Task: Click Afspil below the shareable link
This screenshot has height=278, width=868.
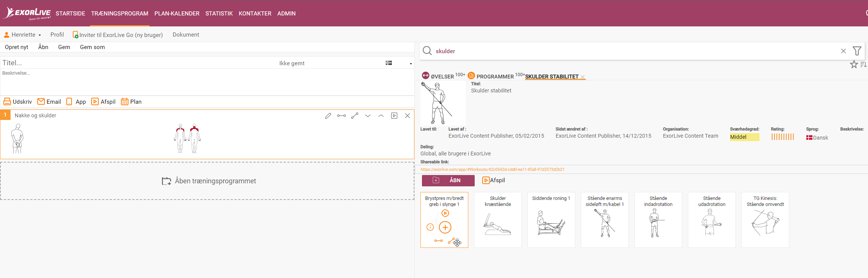Action: pos(494,180)
